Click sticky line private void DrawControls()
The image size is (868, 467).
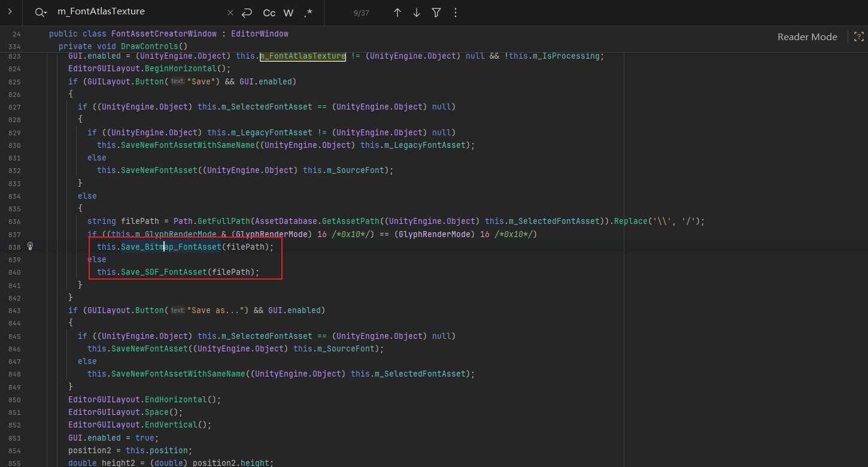(x=123, y=46)
